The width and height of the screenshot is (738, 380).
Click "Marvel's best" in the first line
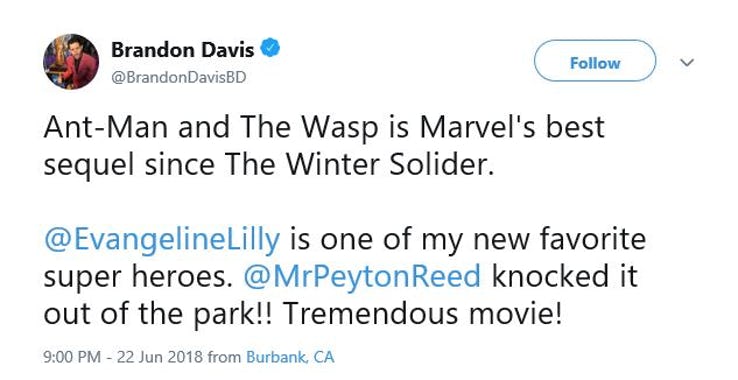pos(512,126)
